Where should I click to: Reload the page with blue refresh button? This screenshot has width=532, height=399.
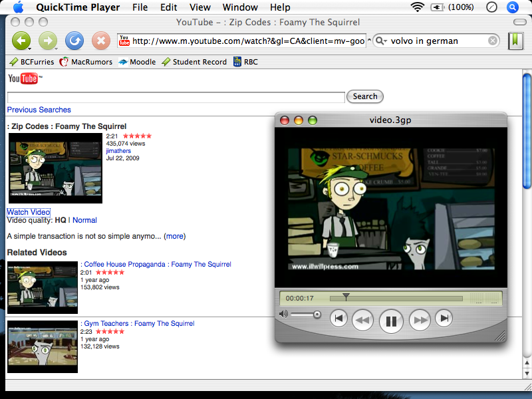pyautogui.click(x=74, y=41)
